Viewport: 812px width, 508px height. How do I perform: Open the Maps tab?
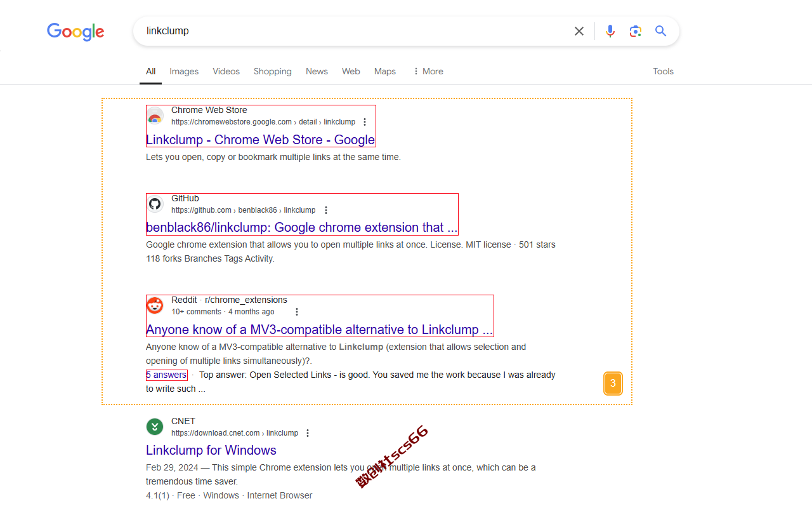click(x=385, y=71)
